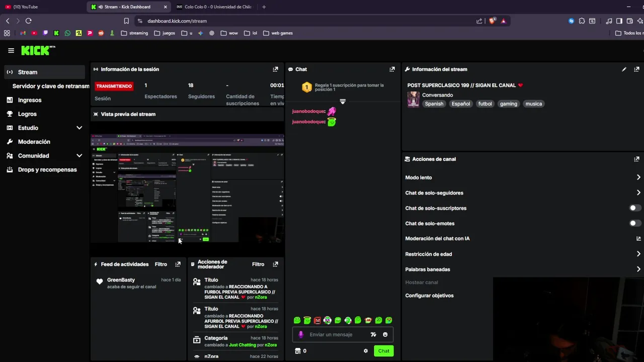Screen dimensions: 644x362
Task: Open the shop icon next to 0
Action: point(297,351)
